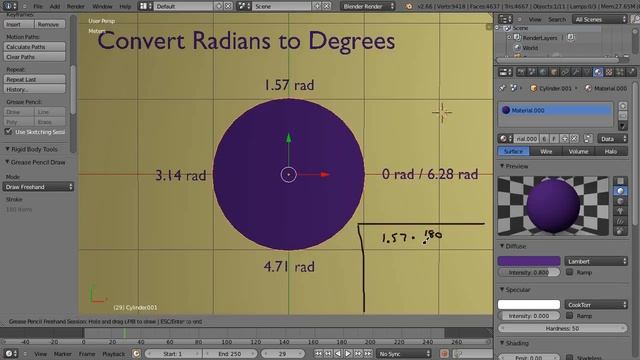
Task: Open timeline Marker menu
Action: coord(62,353)
